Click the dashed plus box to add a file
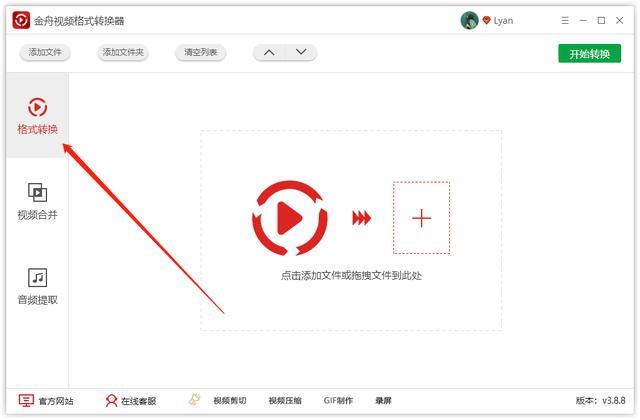This screenshot has height=420, width=640. click(421, 218)
